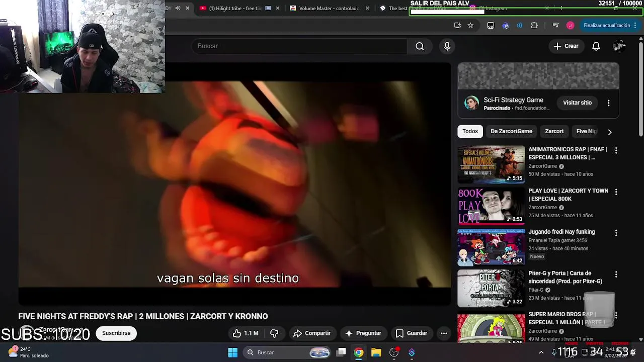The height and width of the screenshot is (362, 644).
Task: Open PLAY LOVE 800K video thumbnail
Action: click(x=491, y=206)
